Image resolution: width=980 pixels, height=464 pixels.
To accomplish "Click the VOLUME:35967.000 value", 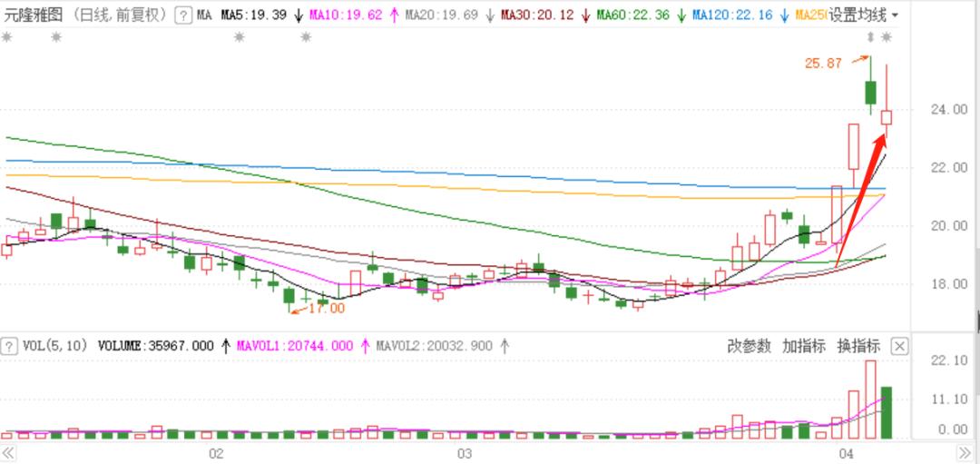I will (x=156, y=346).
